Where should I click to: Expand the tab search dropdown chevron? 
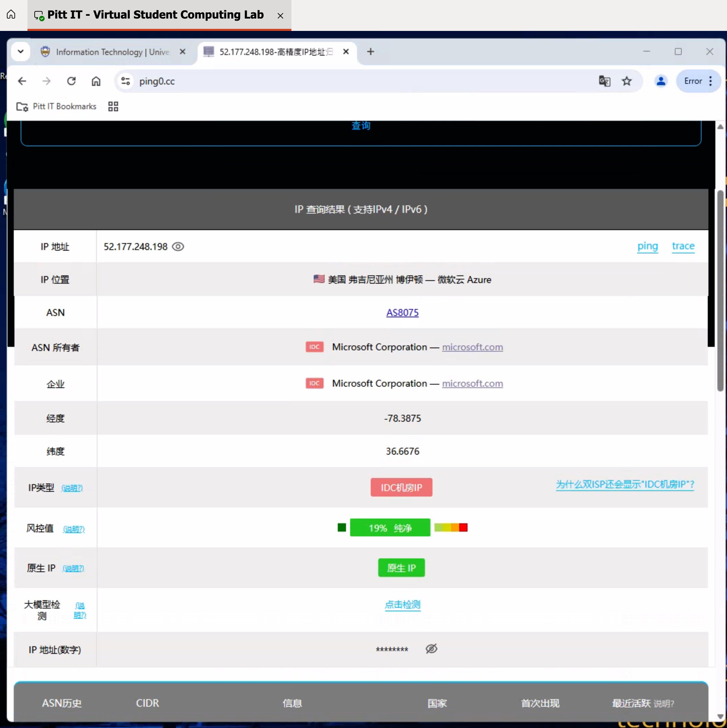pyautogui.click(x=21, y=52)
